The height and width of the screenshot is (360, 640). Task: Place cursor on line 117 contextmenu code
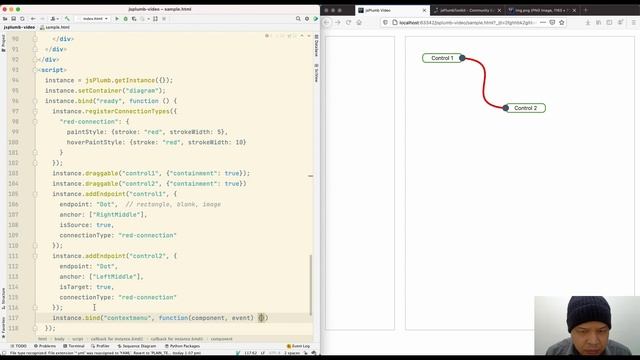[x=160, y=318]
